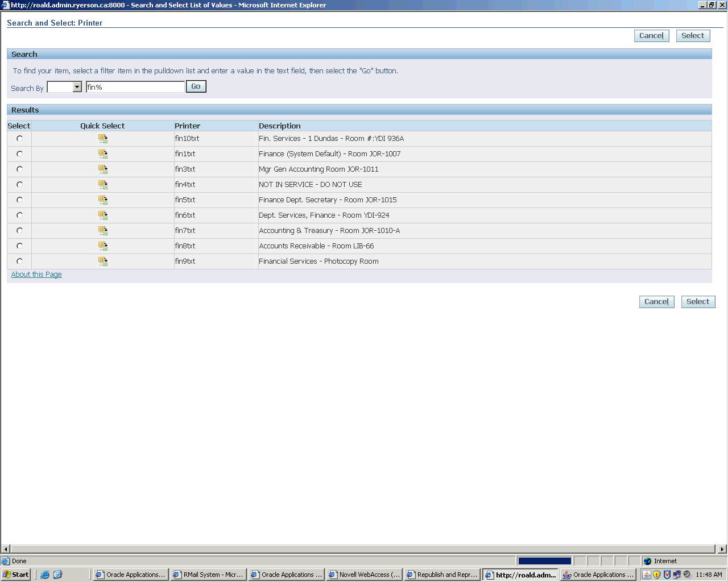This screenshot has width=728, height=582.
Task: Switch to Novell WebAccess taskbar window
Action: pos(365,575)
